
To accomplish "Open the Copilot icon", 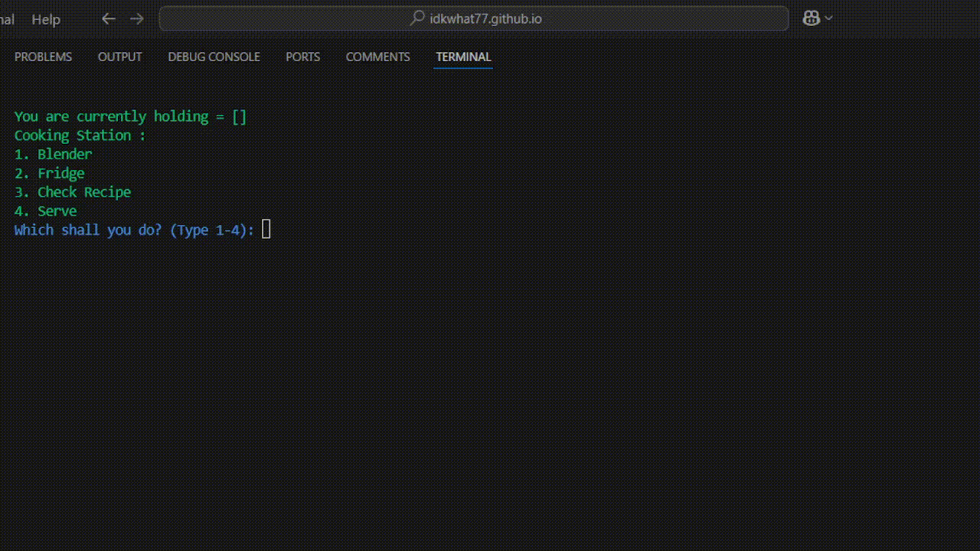I will pos(811,18).
